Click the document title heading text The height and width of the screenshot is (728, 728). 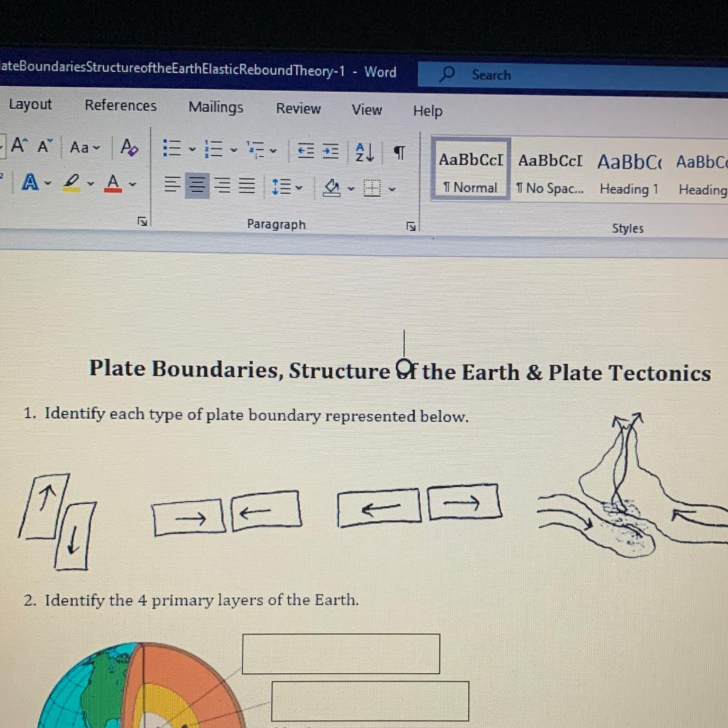[x=400, y=371]
